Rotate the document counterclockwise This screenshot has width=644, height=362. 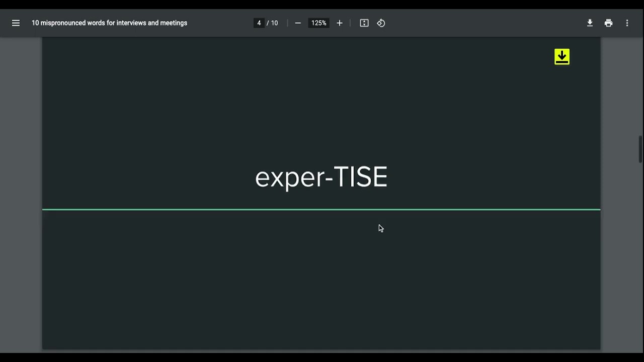381,23
